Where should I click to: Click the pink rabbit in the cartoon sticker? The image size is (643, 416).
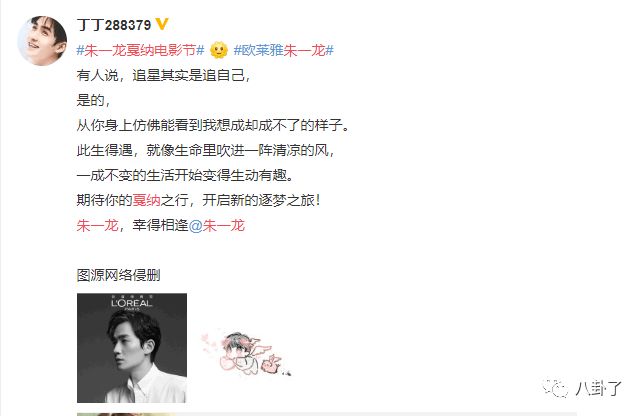coord(271,363)
